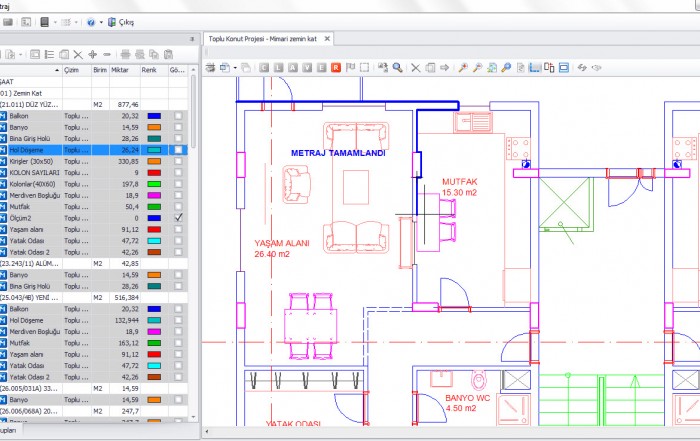Select the Mutfak row under Zemin Kat
This screenshot has height=441, width=700.
tap(21, 206)
